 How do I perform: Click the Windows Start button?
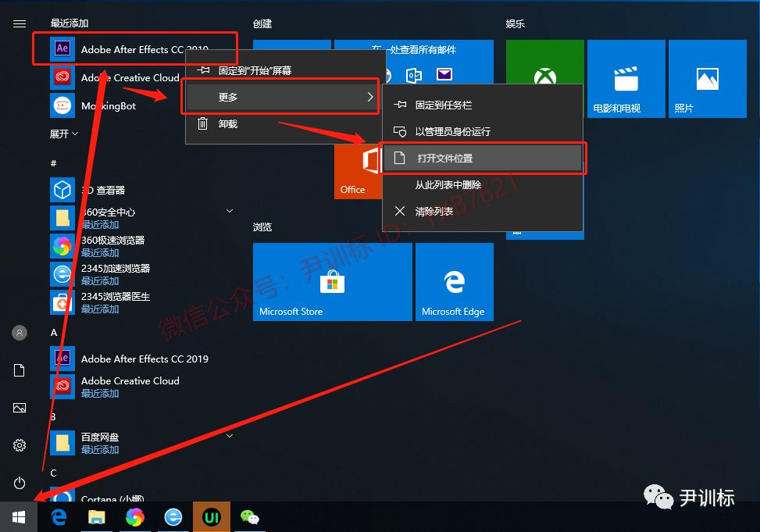coord(19,517)
